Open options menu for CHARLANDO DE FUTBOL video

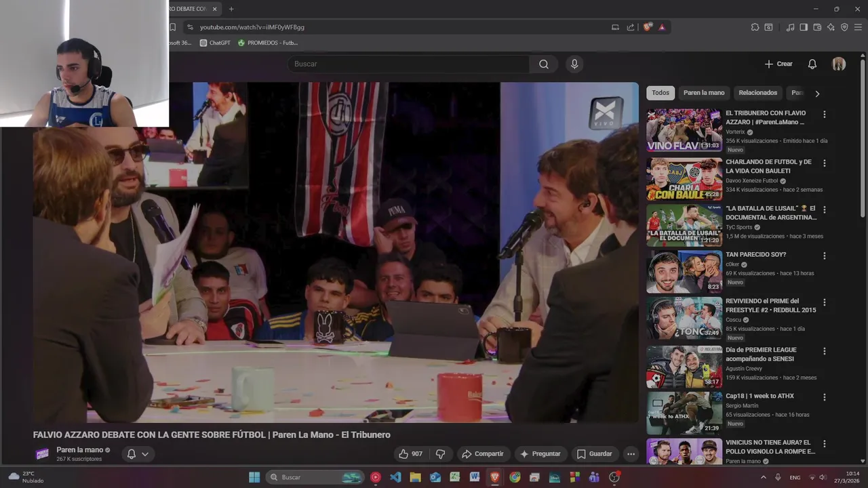point(825,163)
